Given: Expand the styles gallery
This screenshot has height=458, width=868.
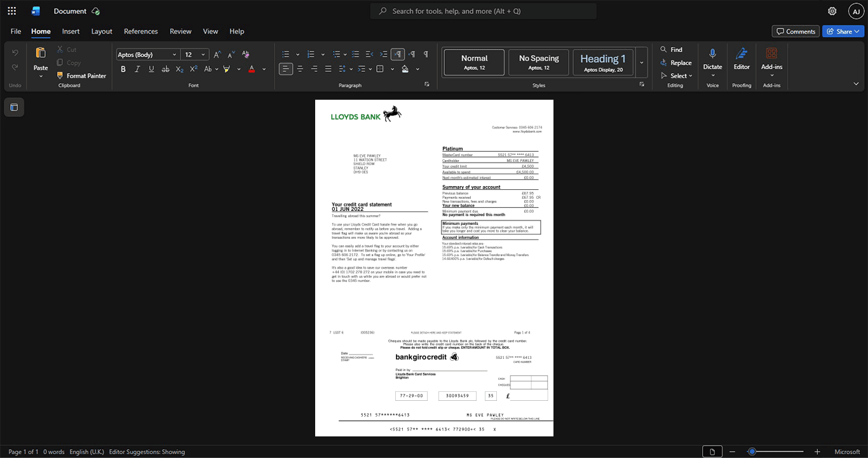Looking at the screenshot, I should pos(642,62).
